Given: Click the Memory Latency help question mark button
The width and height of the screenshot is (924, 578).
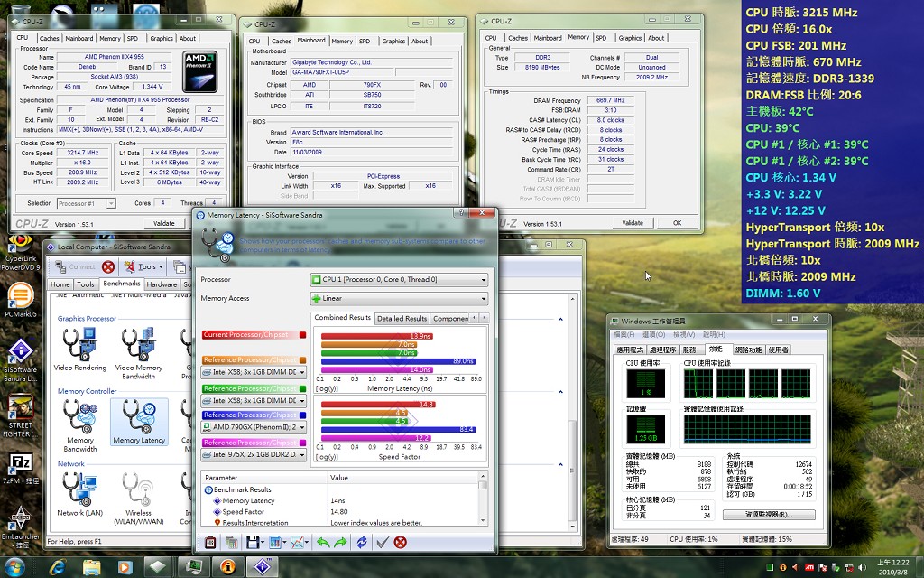Looking at the screenshot, I should coord(461,213).
